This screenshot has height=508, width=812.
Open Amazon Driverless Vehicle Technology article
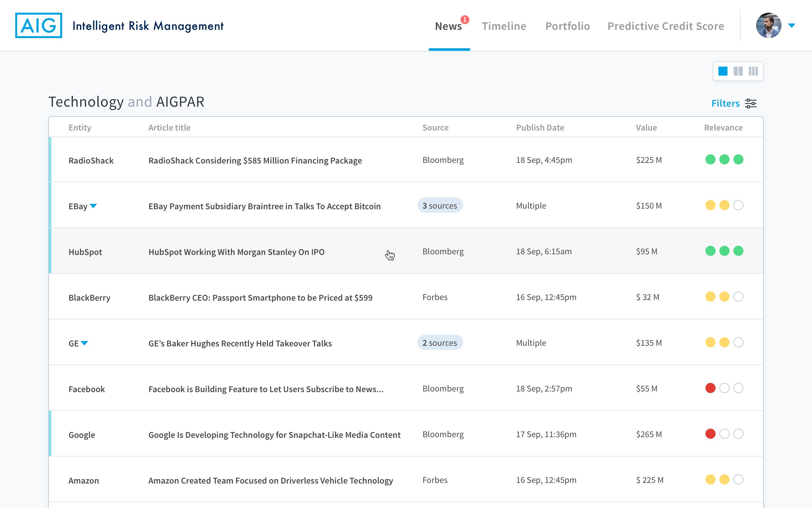(271, 480)
